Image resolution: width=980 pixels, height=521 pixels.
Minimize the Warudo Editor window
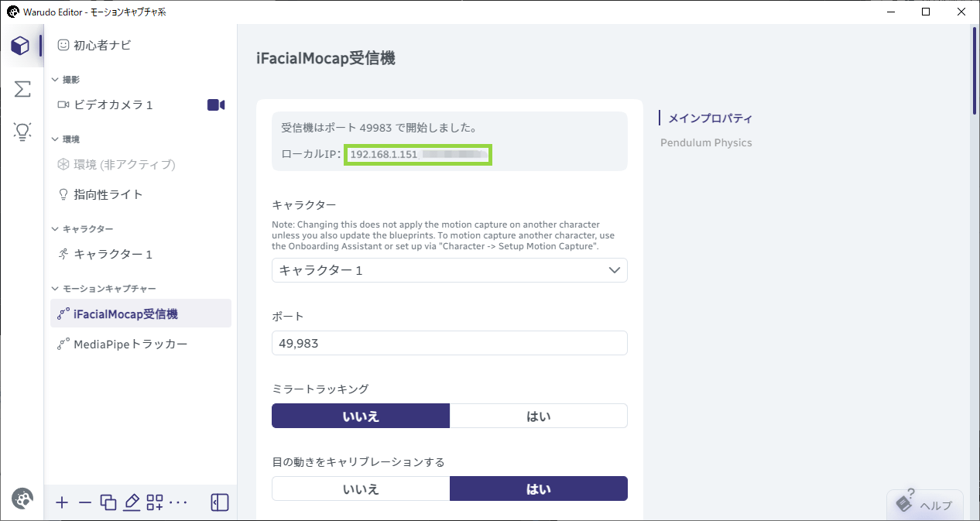(x=891, y=12)
